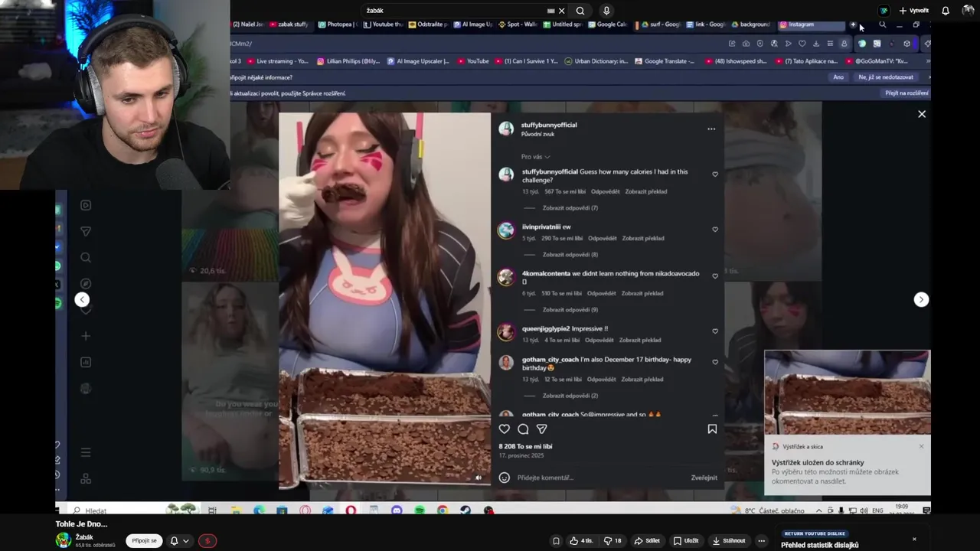Open the 'Urban Dictionary' bookmark
Viewport: 980px width, 551px height.
pos(596,61)
